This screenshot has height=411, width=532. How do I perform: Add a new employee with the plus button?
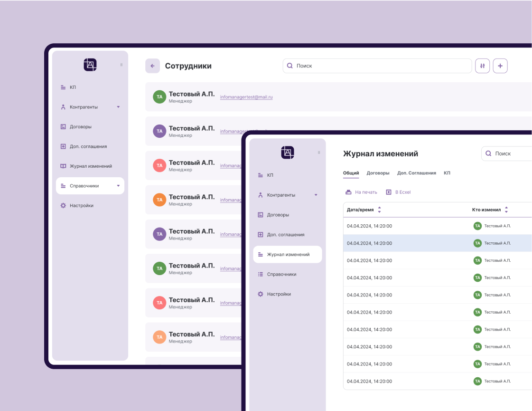[x=500, y=66]
